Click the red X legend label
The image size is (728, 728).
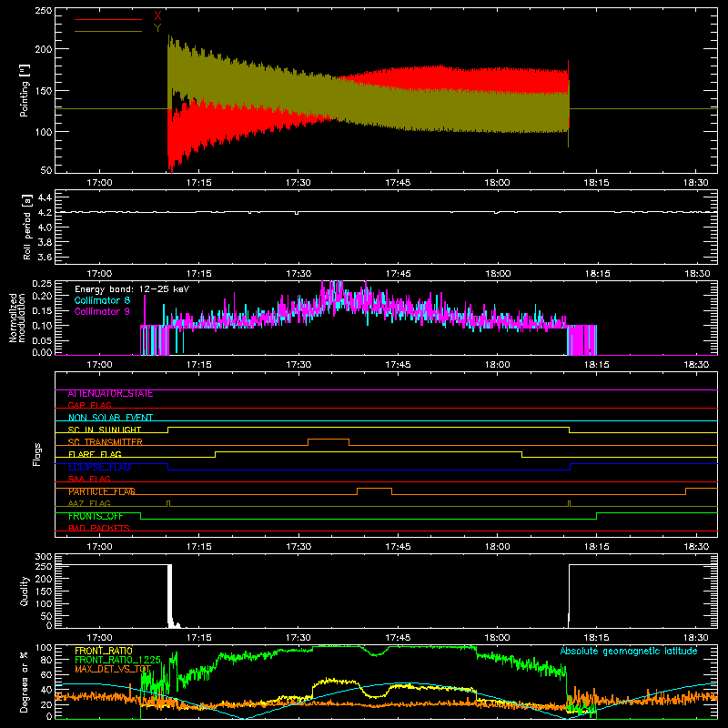click(157, 16)
